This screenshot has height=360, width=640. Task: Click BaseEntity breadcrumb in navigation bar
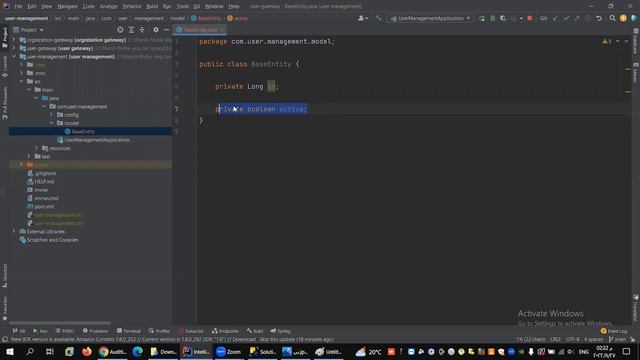point(206,18)
